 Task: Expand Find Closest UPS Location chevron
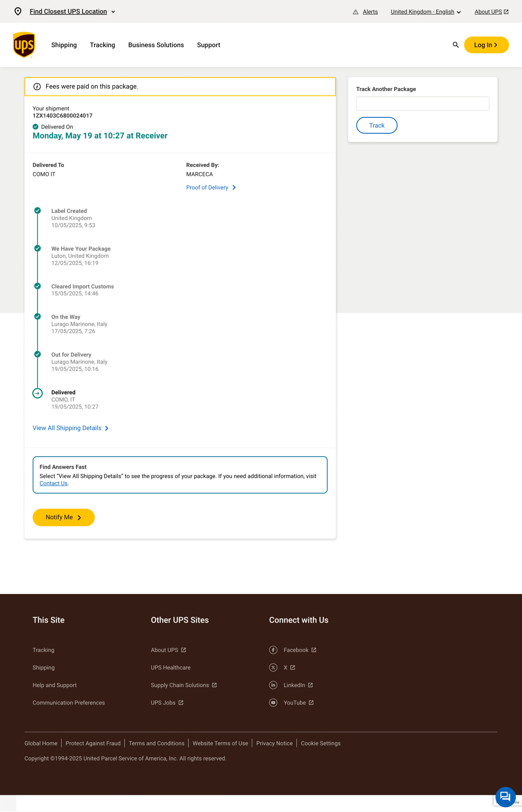113,12
